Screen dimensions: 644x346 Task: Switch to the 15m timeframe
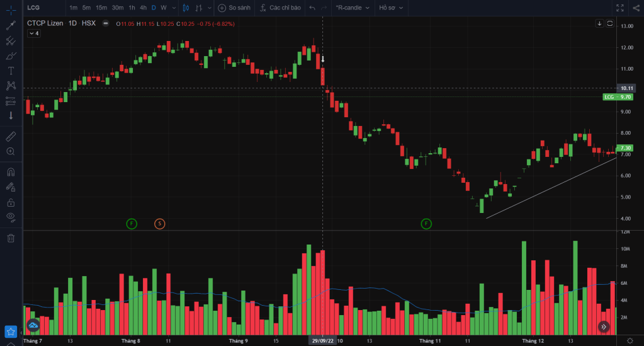pos(101,8)
